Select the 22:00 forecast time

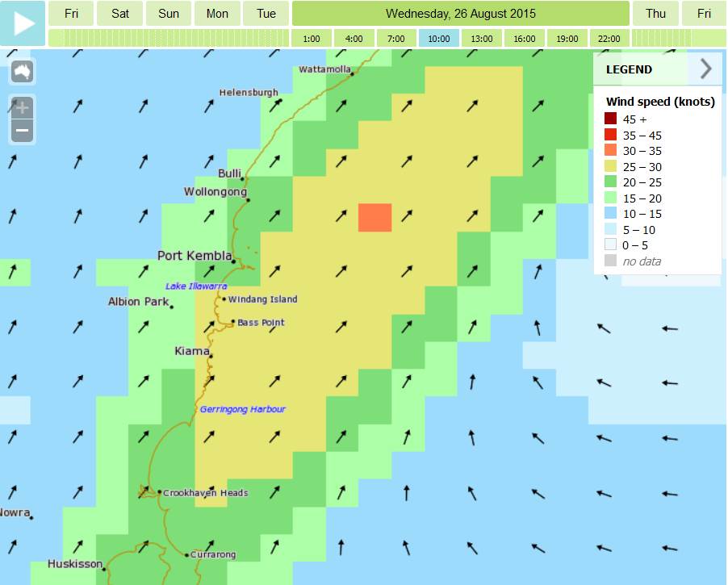click(x=609, y=39)
